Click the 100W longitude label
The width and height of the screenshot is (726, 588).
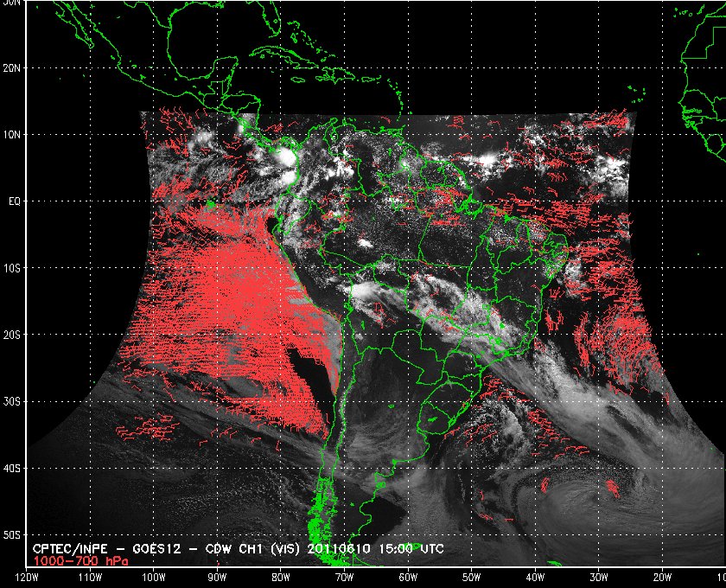pos(153,578)
